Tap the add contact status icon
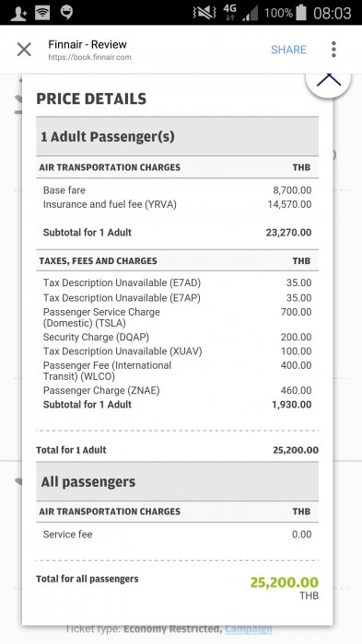362x644 pixels. [19, 14]
